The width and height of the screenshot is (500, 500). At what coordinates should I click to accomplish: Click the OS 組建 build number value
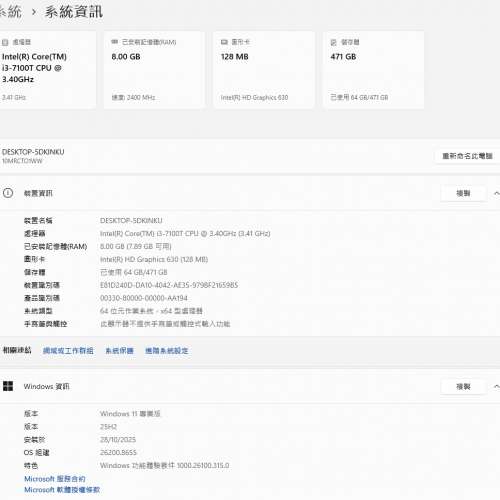coord(118,453)
